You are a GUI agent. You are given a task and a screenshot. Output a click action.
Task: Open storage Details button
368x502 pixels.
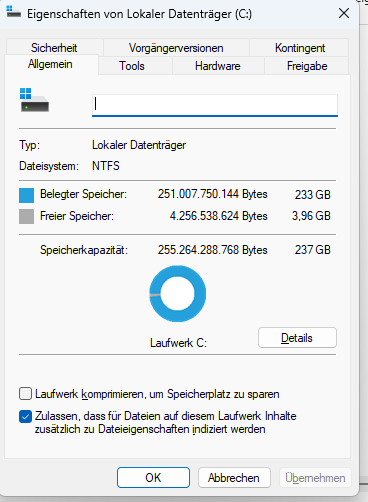(x=297, y=338)
